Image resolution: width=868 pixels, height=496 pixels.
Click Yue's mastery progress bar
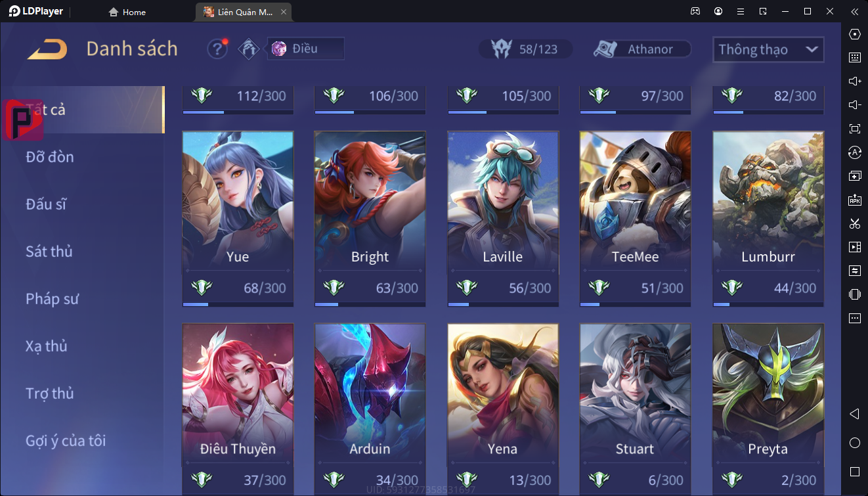pyautogui.click(x=238, y=304)
